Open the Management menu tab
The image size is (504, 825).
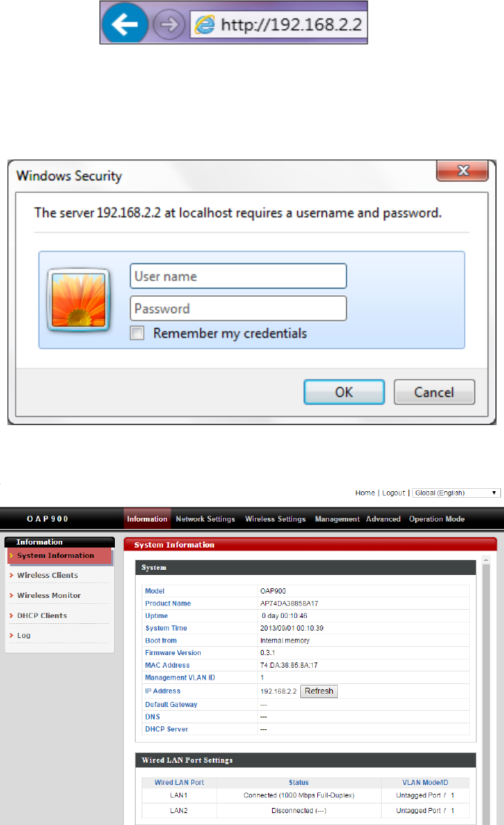(x=337, y=519)
